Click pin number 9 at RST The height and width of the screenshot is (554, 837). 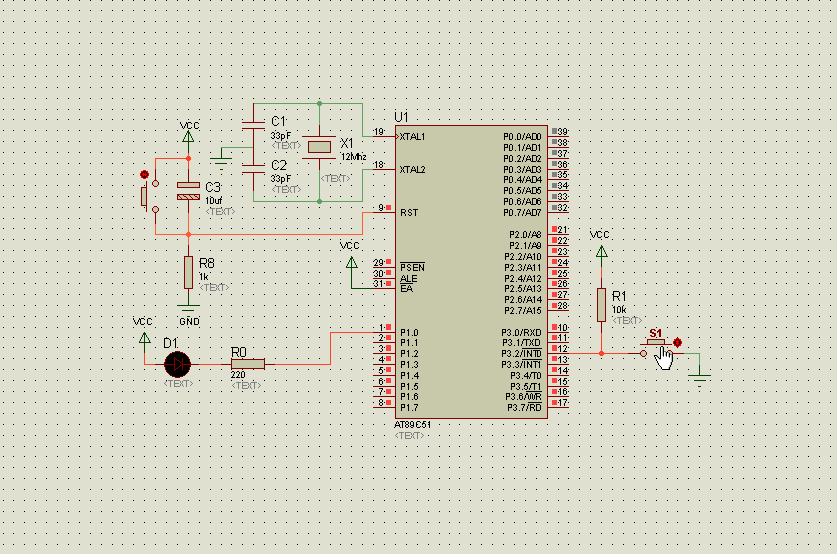(x=381, y=208)
